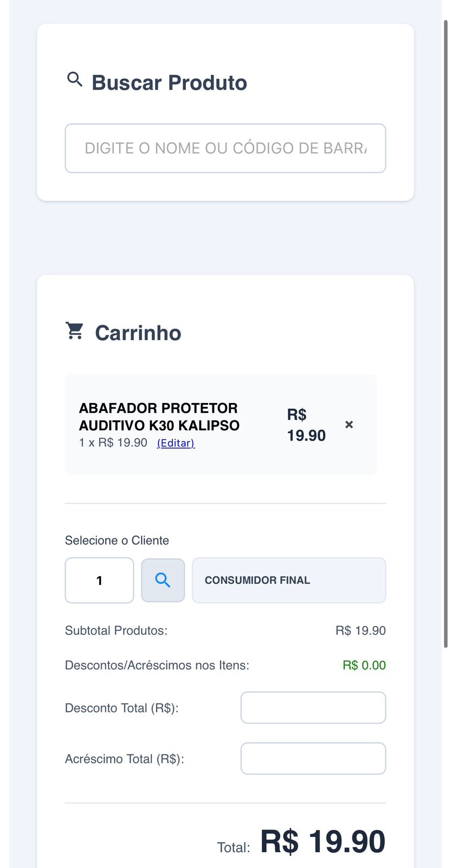Click the magnifier icon beside Buscar Produto
451x868 pixels.
coord(75,80)
